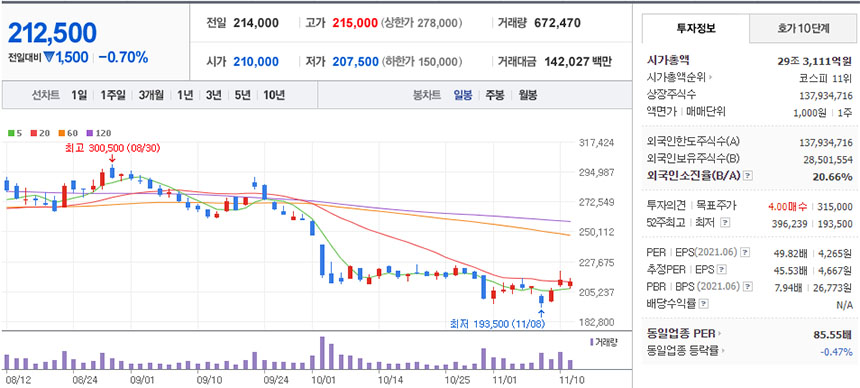
Task: Click the 전일 value 214,000
Action: (256, 23)
